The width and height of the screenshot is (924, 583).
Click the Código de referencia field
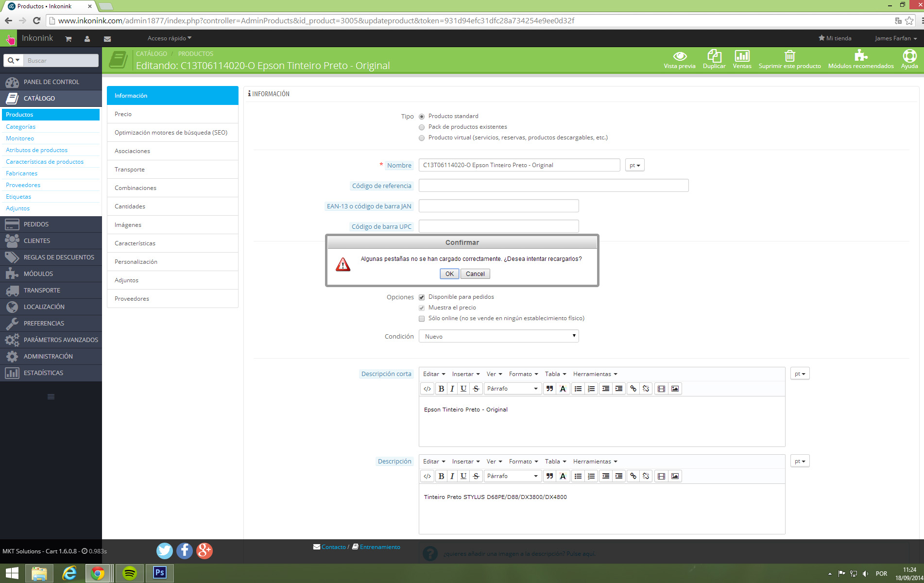click(553, 186)
